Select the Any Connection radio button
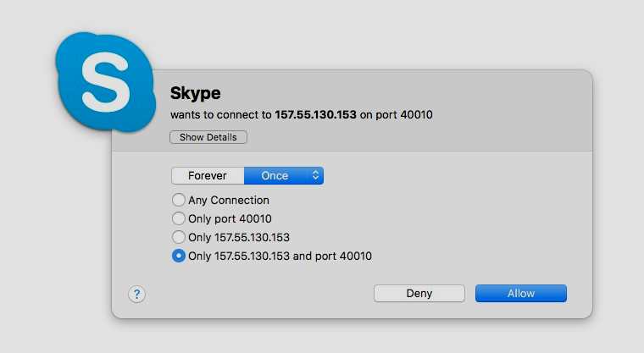644x353 pixels. [178, 201]
